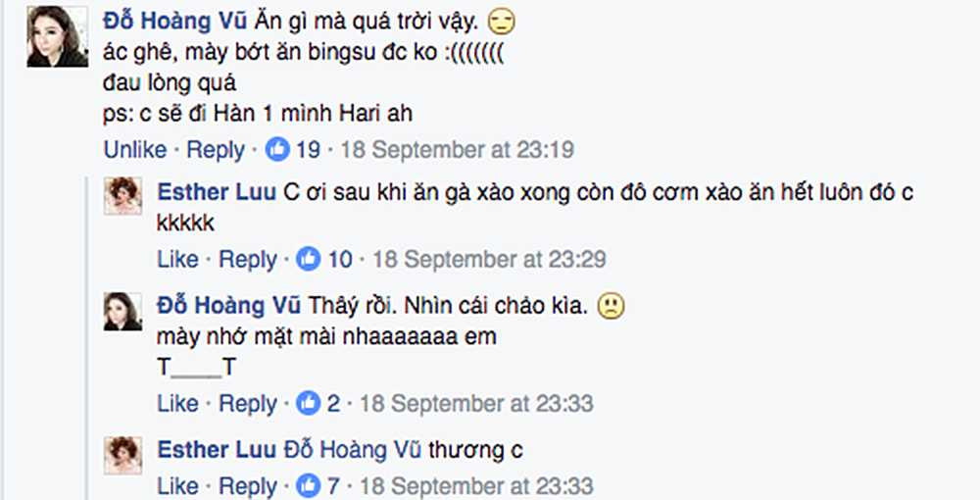Click the tagged name Đỗ Hoàng Vũ mention
Screen dimensions: 980x500
(x=352, y=451)
